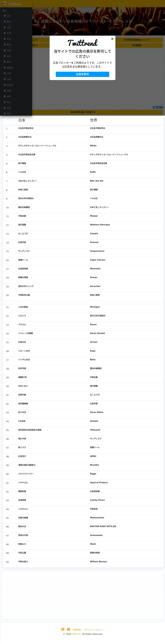Screen dimensions: 165x644
Task: Click the Twitter tweet share button
Action: point(158,107)
